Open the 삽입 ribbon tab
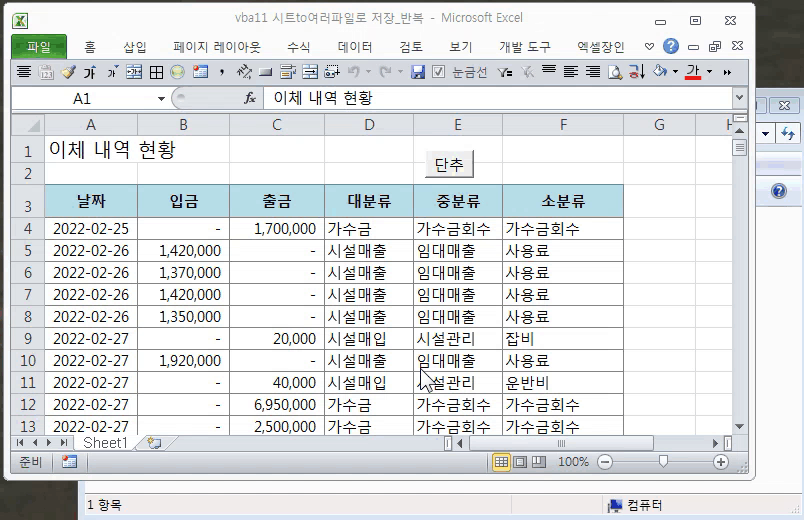The width and height of the screenshot is (804, 520). (x=135, y=47)
